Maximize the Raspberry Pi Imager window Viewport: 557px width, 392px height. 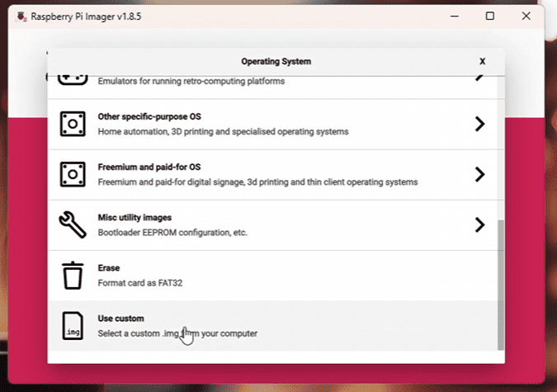click(x=489, y=17)
